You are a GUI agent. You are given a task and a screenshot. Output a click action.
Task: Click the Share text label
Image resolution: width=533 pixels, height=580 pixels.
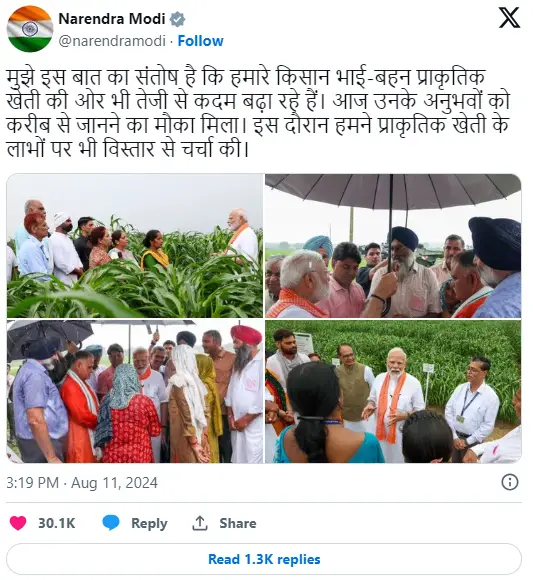[237, 523]
